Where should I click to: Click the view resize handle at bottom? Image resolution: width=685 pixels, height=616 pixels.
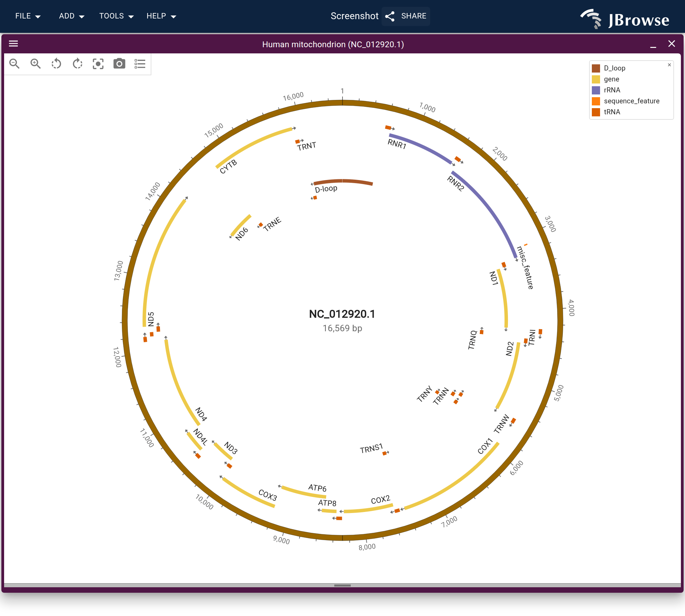point(342,586)
